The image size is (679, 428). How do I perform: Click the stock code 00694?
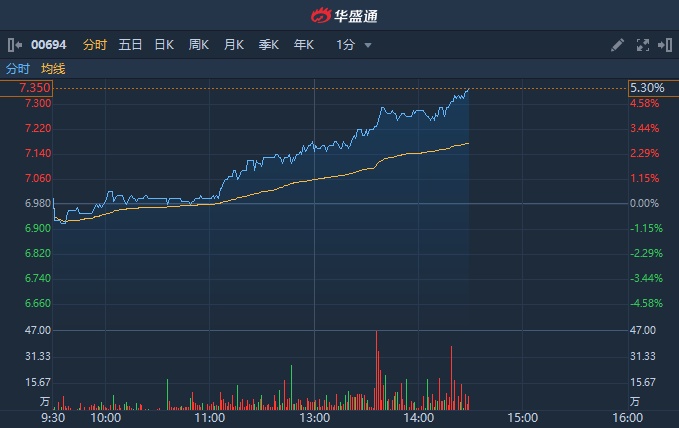[48, 45]
